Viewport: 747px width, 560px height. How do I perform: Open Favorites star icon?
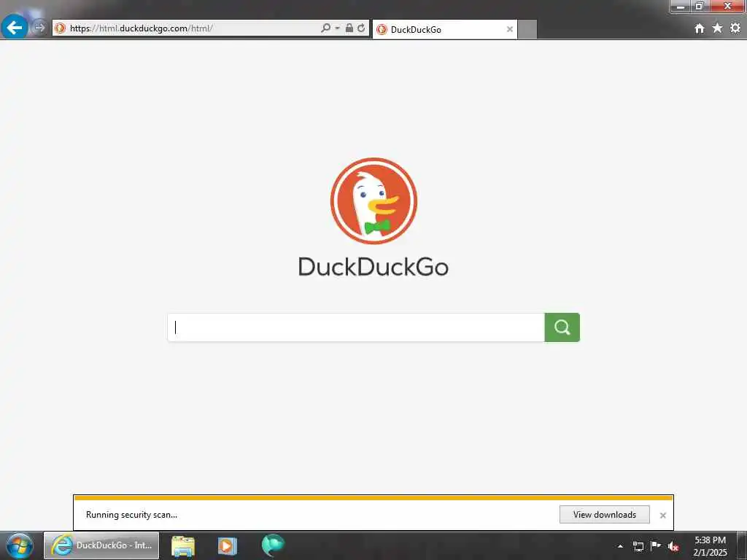point(717,28)
